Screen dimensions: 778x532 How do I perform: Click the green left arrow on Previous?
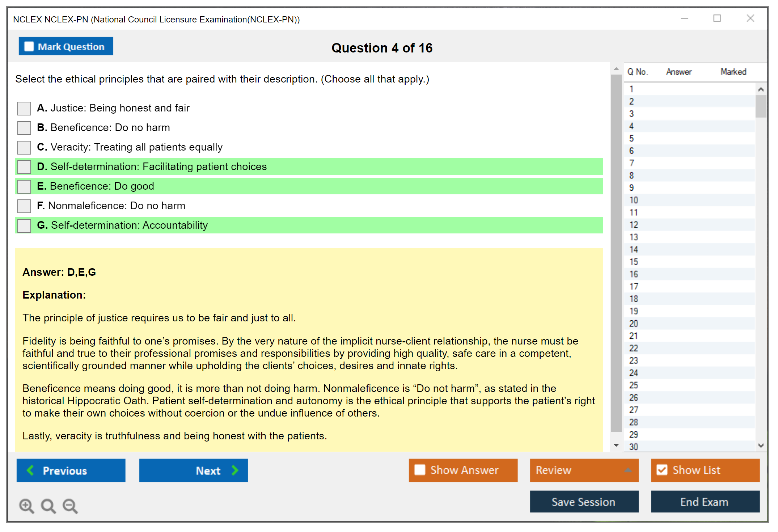click(x=30, y=470)
